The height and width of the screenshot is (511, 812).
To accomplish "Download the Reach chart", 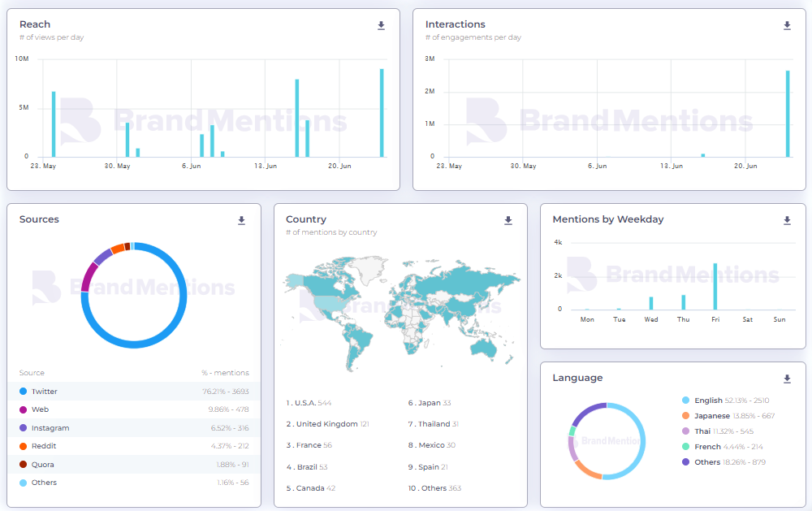I will point(381,26).
